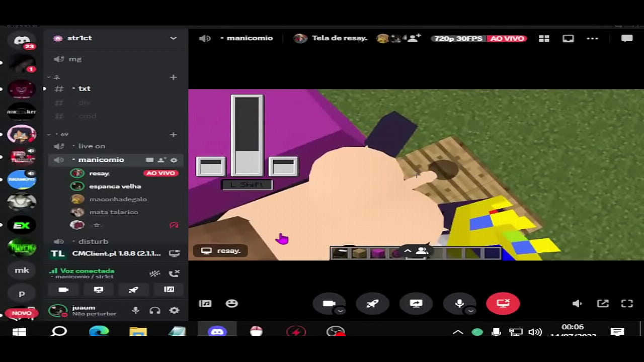Enter fullscreen mode for the stream
Viewport: 644px width, 362px height.
(627, 304)
